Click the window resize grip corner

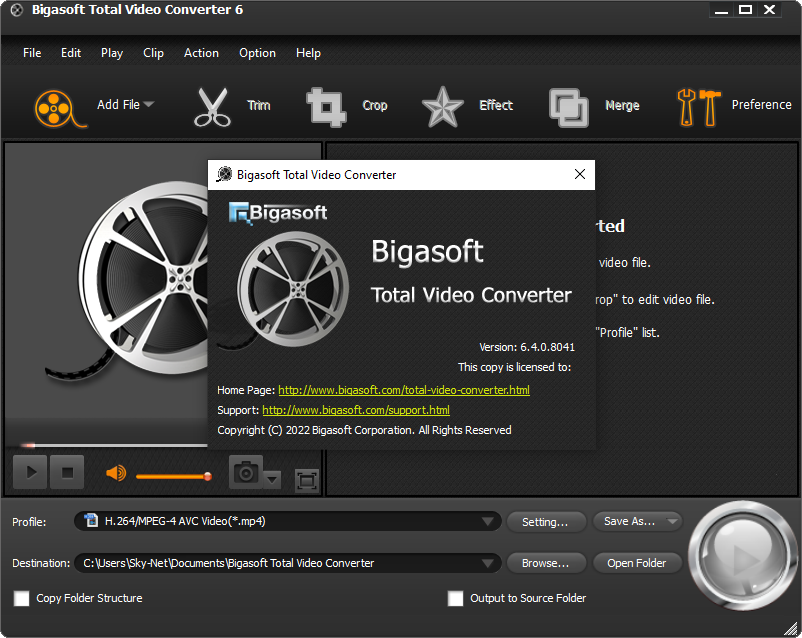point(792,628)
